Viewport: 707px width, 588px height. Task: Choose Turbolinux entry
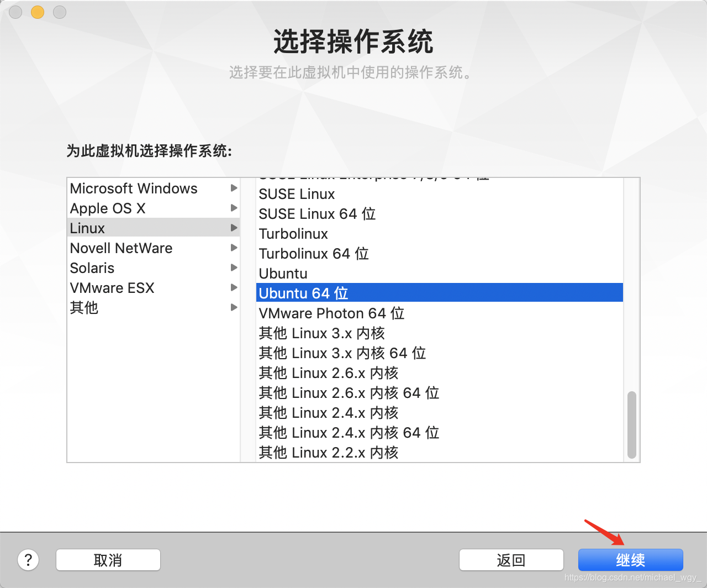[x=439, y=234]
